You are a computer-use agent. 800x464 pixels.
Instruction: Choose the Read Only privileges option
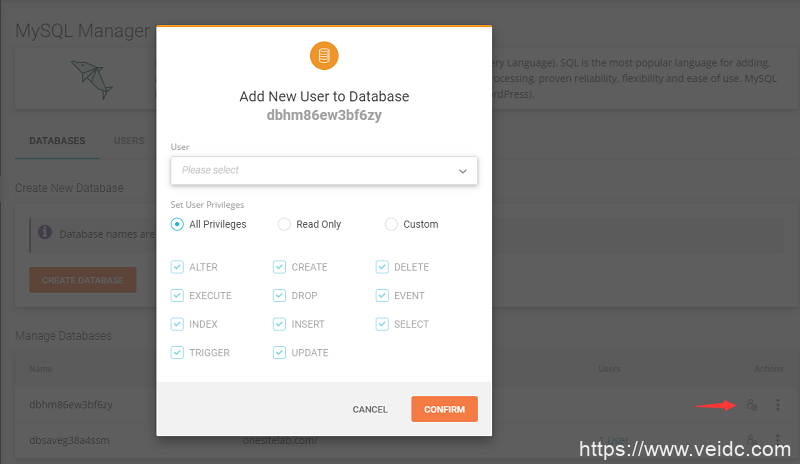(x=285, y=224)
